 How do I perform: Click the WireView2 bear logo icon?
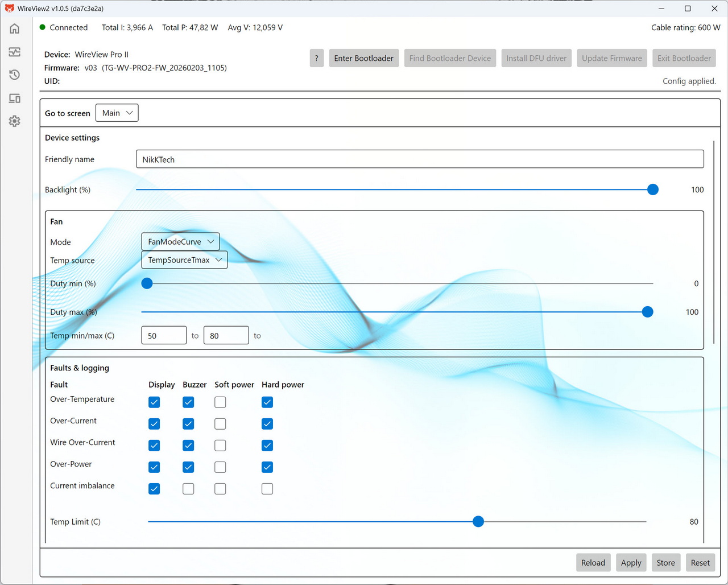pos(9,9)
